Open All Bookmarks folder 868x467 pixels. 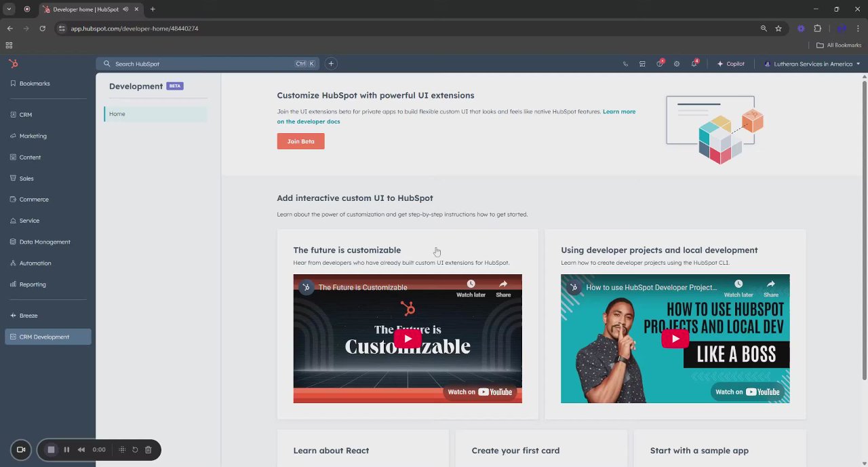[x=839, y=45]
